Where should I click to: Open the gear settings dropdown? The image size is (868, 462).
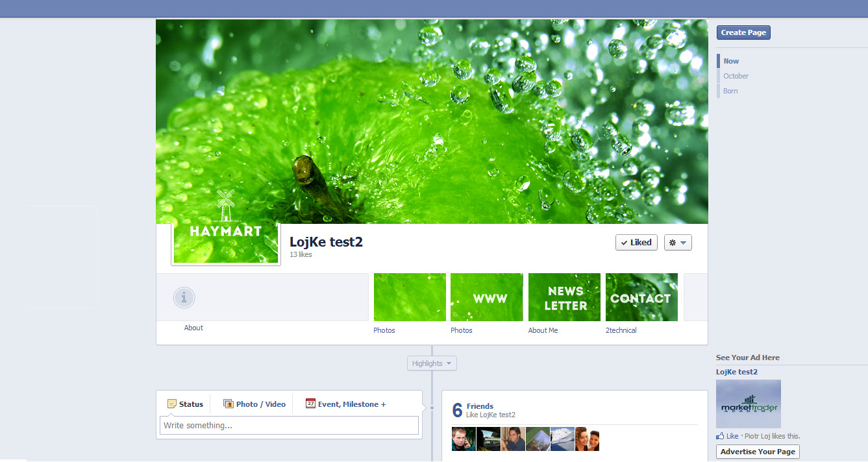coord(678,242)
